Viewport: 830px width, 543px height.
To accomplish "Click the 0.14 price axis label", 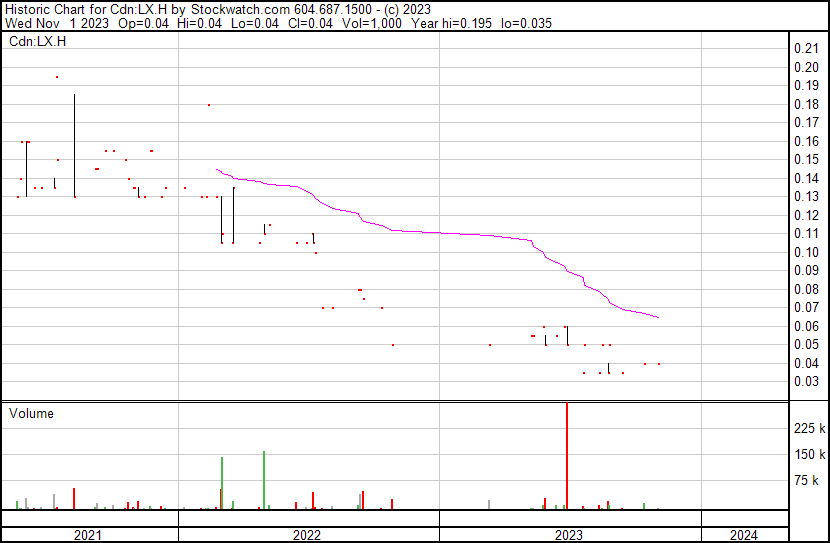I will click(807, 178).
